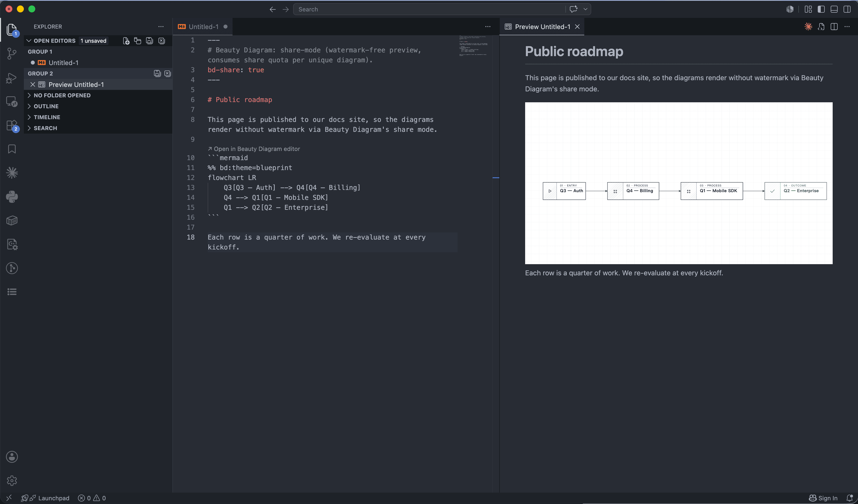Open the Python view in activity bar
Viewport: 858px width, 504px height.
point(12,197)
